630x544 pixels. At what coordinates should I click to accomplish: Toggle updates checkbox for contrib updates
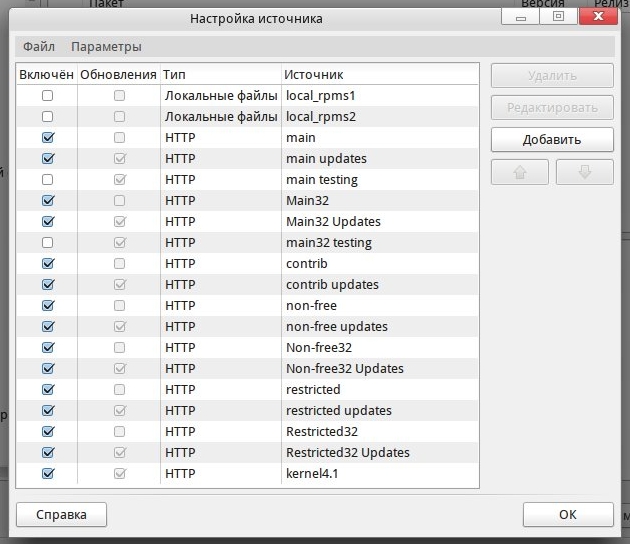(x=119, y=285)
